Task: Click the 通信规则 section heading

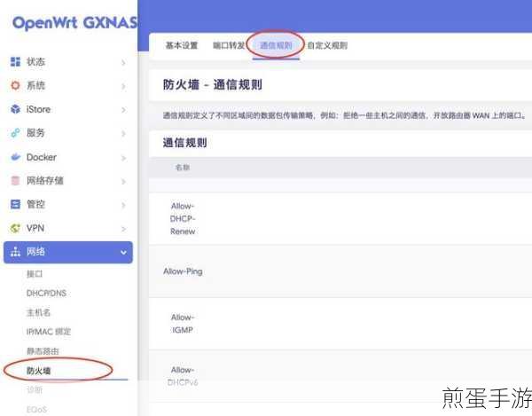Action: point(185,143)
